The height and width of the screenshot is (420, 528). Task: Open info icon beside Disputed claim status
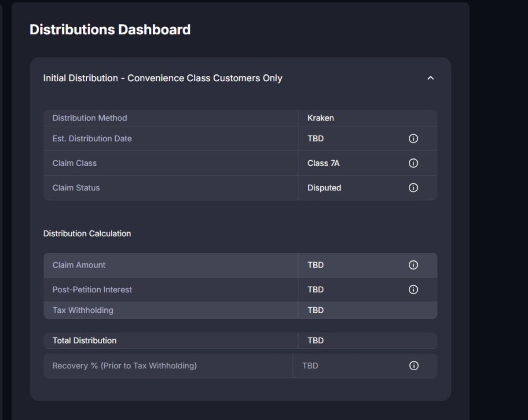[413, 188]
